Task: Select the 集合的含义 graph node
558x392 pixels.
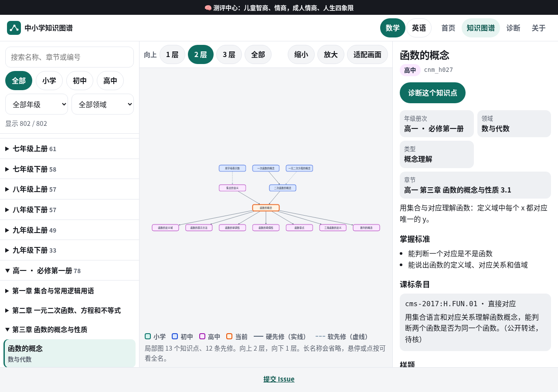Action: pos(232,188)
